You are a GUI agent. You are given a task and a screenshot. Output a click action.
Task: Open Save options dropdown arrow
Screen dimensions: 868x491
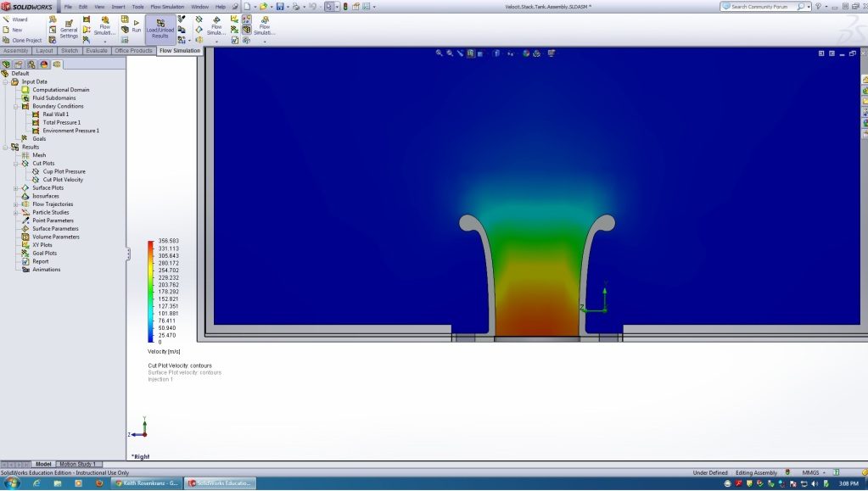pyautogui.click(x=287, y=7)
